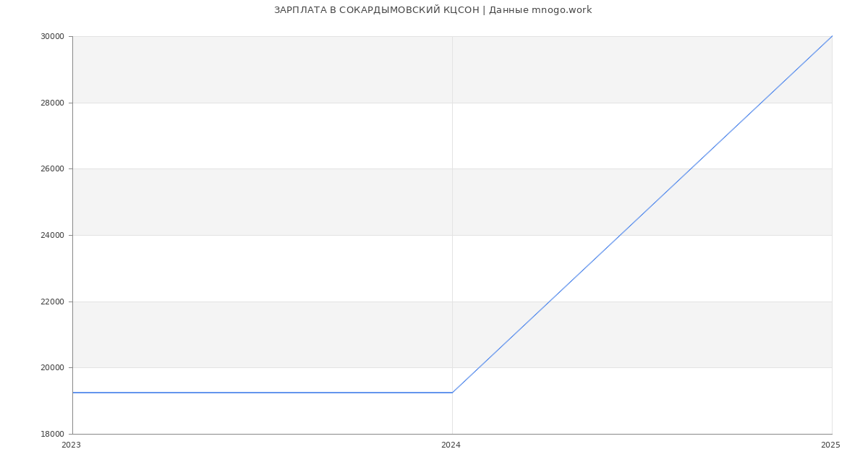Click the line's starting point at 2023
The height and width of the screenshot is (470, 868).
73,393
